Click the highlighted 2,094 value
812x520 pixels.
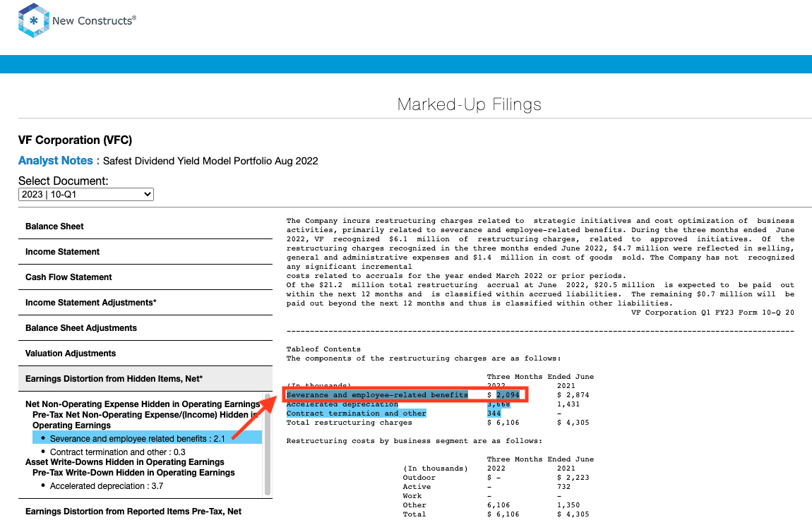[x=508, y=395]
